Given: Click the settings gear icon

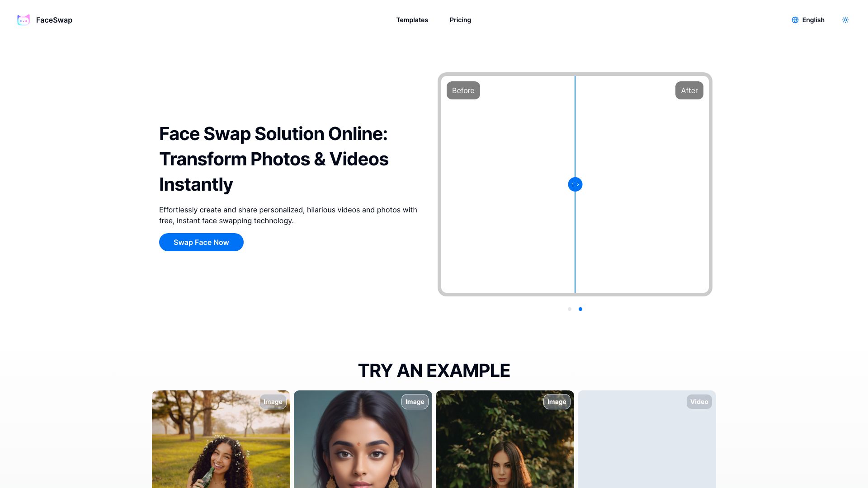Looking at the screenshot, I should click(x=845, y=20).
